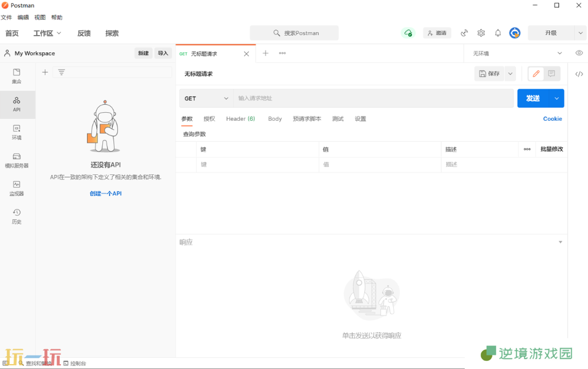Image resolution: width=588 pixels, height=369 pixels.
Task: Switch to the Body tab
Action: pyautogui.click(x=275, y=119)
